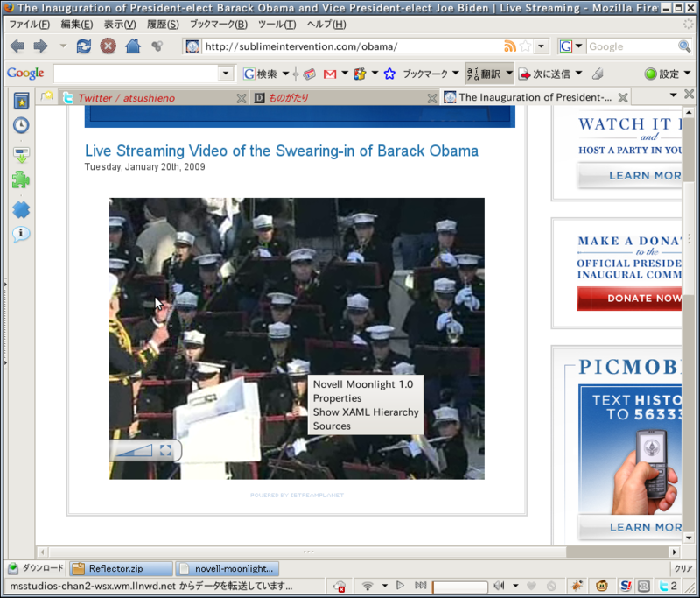Open the ツール(T) menu
Screen dimensions: 700x598
click(276, 25)
